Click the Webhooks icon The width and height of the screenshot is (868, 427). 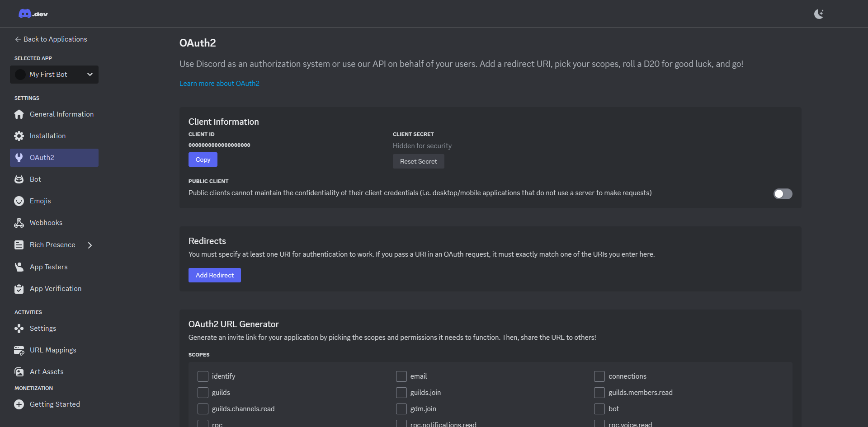19,223
